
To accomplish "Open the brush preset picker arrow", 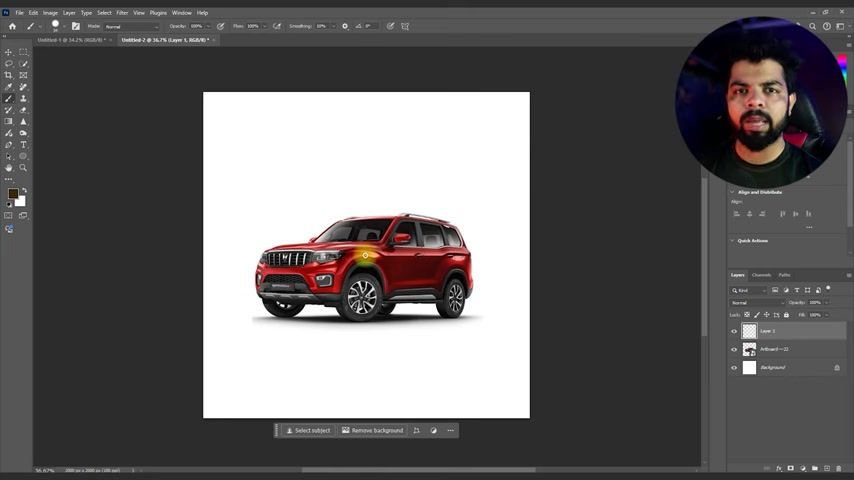I will [x=64, y=26].
